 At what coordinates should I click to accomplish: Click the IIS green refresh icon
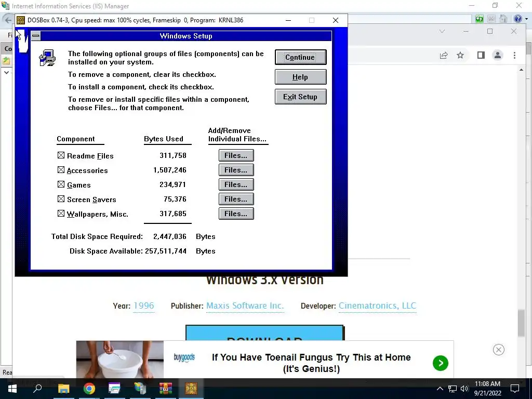[x=479, y=19]
